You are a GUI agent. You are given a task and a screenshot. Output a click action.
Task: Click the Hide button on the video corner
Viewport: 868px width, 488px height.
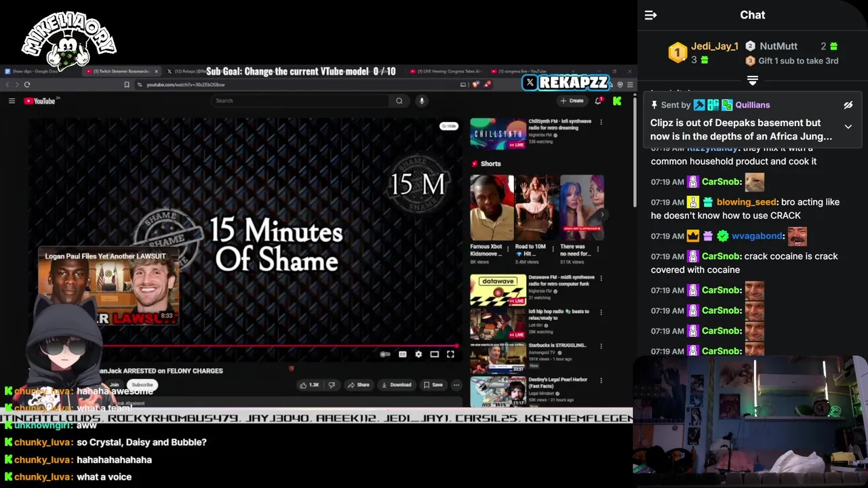pyautogui.click(x=449, y=126)
